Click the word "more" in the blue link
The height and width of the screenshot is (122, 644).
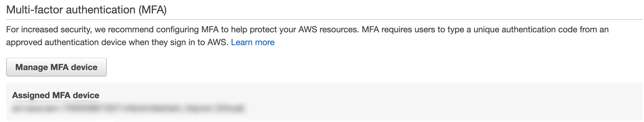(x=265, y=42)
